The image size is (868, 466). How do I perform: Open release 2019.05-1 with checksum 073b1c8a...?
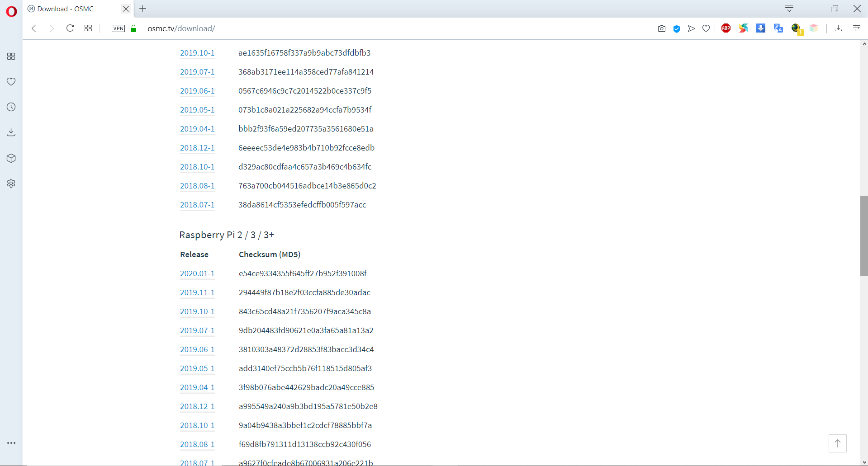[197, 110]
